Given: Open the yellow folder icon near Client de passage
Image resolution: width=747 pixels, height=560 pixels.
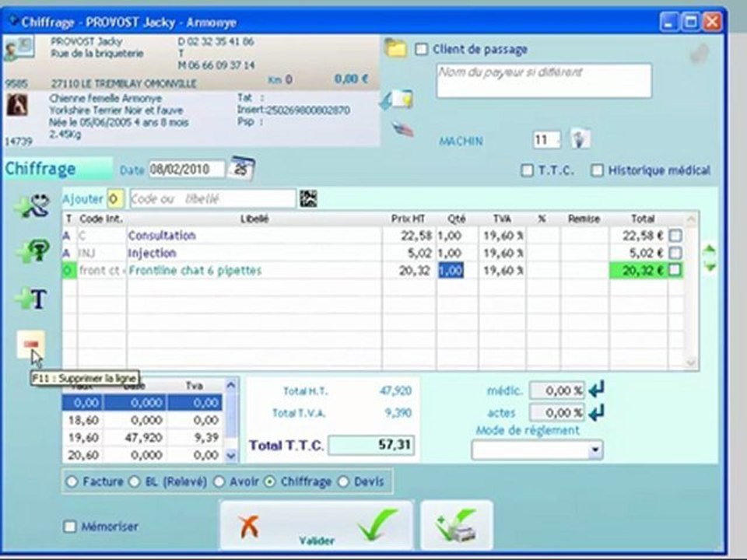Looking at the screenshot, I should click(395, 48).
